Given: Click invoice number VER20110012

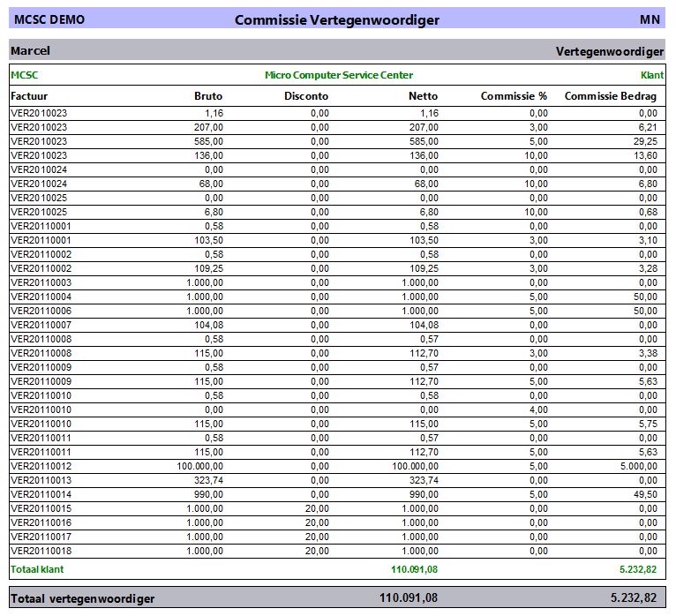Looking at the screenshot, I should coord(41,466).
